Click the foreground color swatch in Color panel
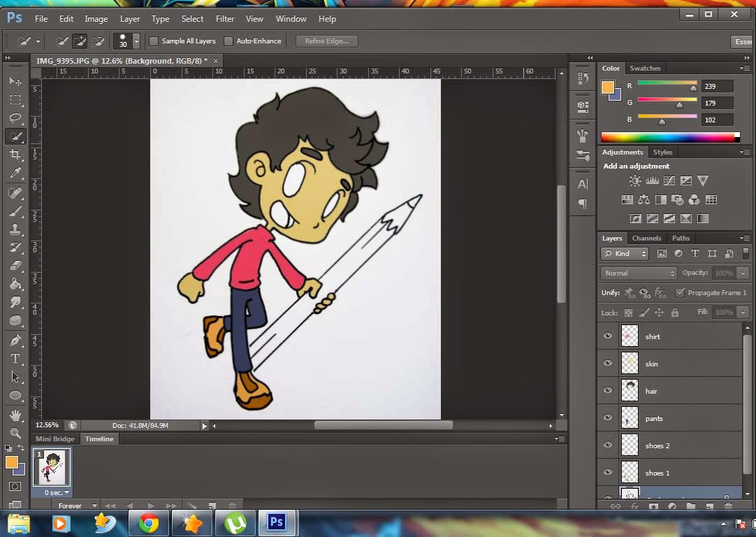The height and width of the screenshot is (537, 756). pyautogui.click(x=607, y=87)
